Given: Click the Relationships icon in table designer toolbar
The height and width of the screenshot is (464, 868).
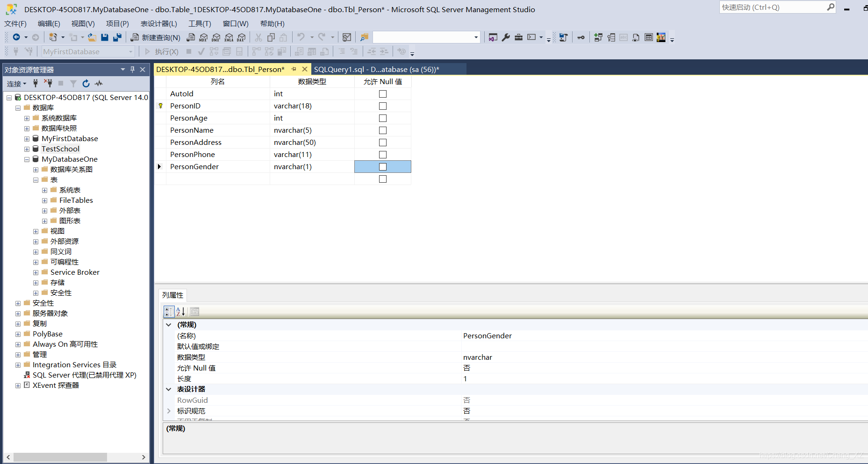Looking at the screenshot, I should pyautogui.click(x=598, y=37).
